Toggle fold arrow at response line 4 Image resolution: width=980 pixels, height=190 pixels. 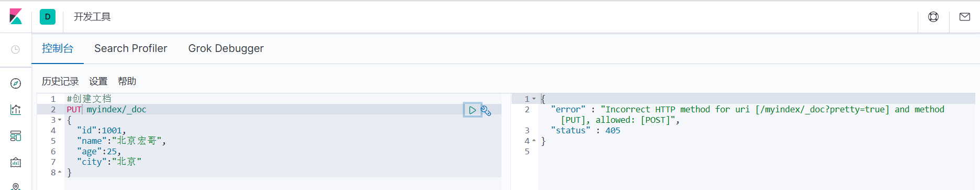(534, 141)
